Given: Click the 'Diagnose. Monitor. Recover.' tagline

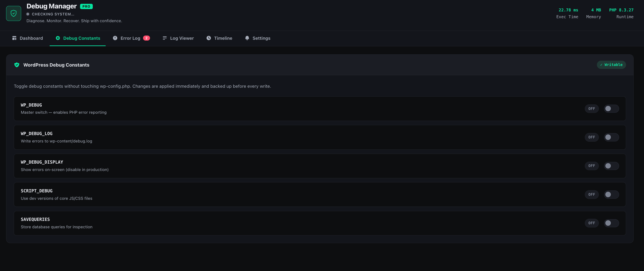Looking at the screenshot, I should (x=74, y=21).
